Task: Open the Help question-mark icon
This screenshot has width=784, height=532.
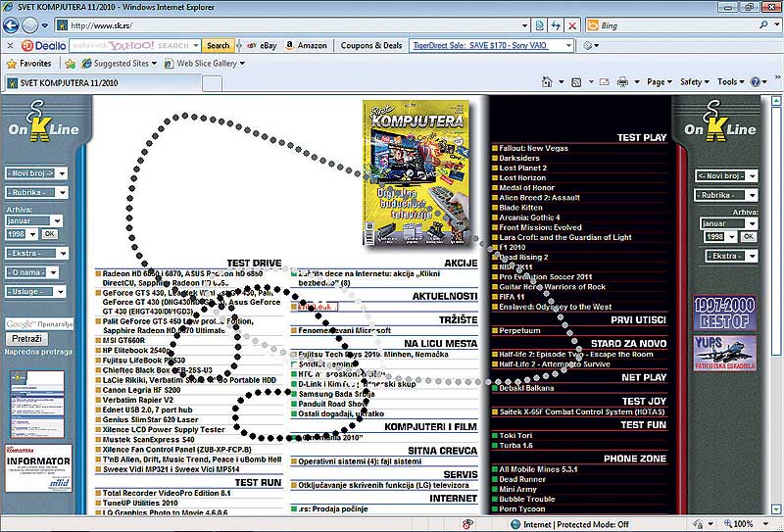Action: pos(755,82)
